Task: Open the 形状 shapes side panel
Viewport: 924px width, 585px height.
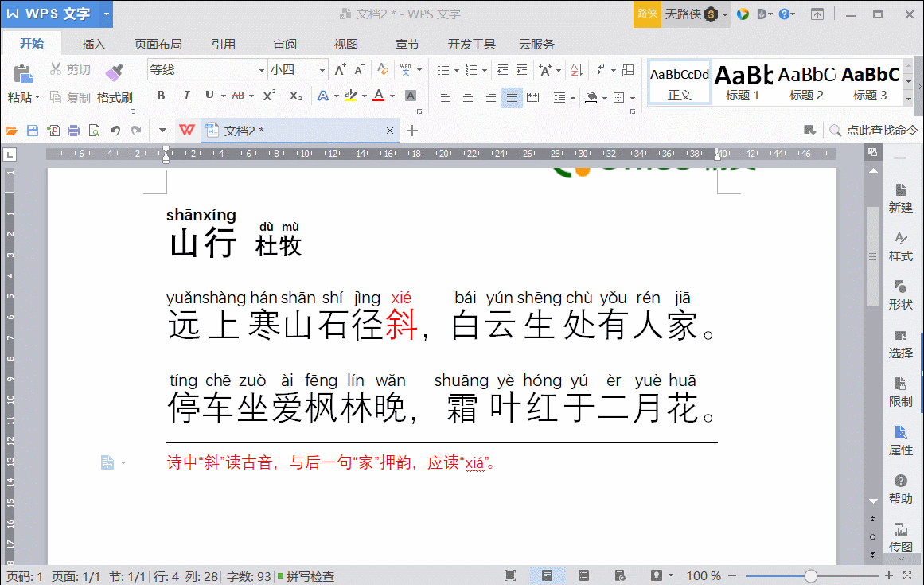Action: pyautogui.click(x=900, y=295)
